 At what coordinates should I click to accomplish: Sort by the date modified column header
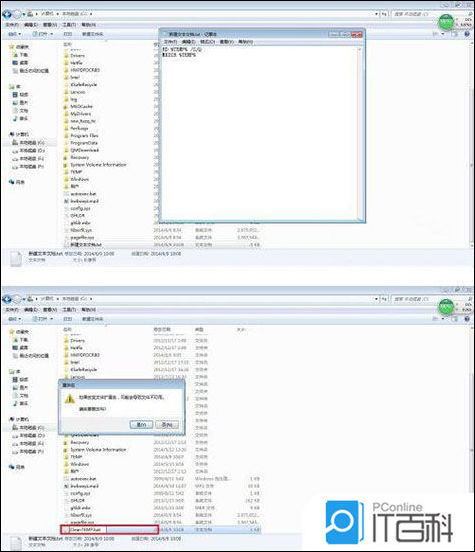click(x=162, y=330)
